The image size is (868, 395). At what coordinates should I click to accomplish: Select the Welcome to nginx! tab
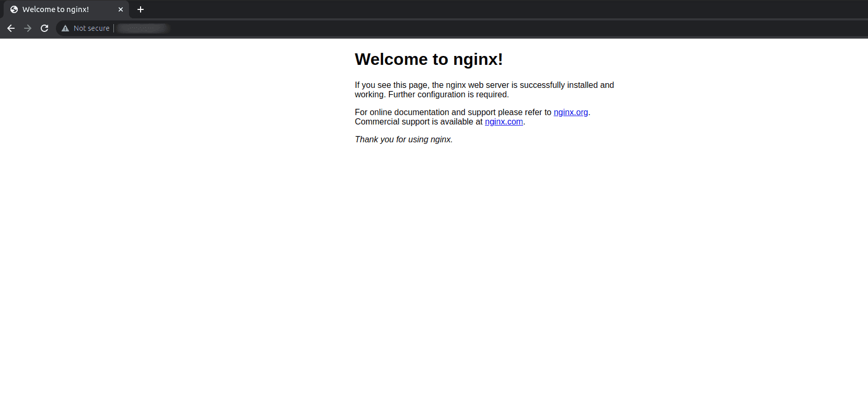click(x=66, y=9)
